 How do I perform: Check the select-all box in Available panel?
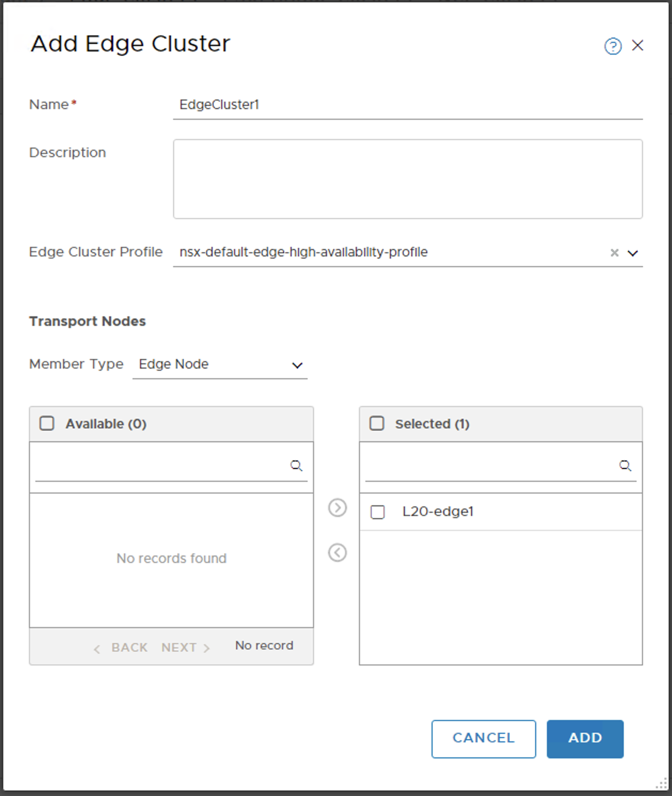point(47,423)
